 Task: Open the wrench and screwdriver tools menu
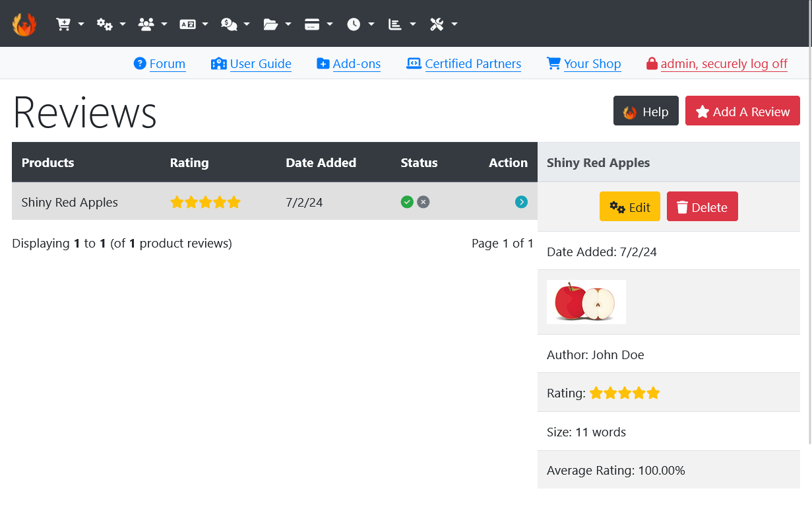443,24
